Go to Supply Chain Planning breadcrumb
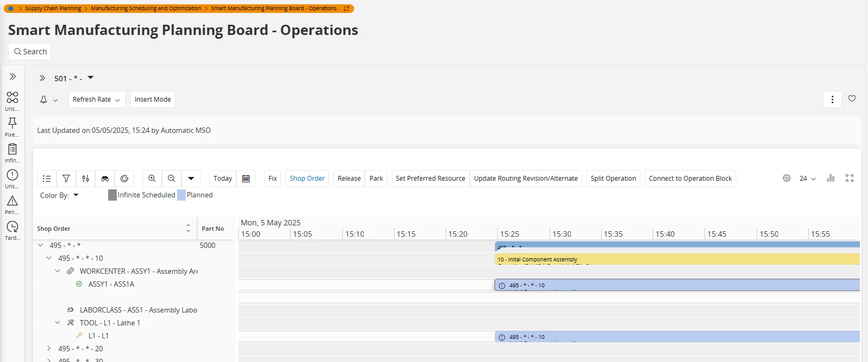The image size is (868, 362). coord(53,9)
